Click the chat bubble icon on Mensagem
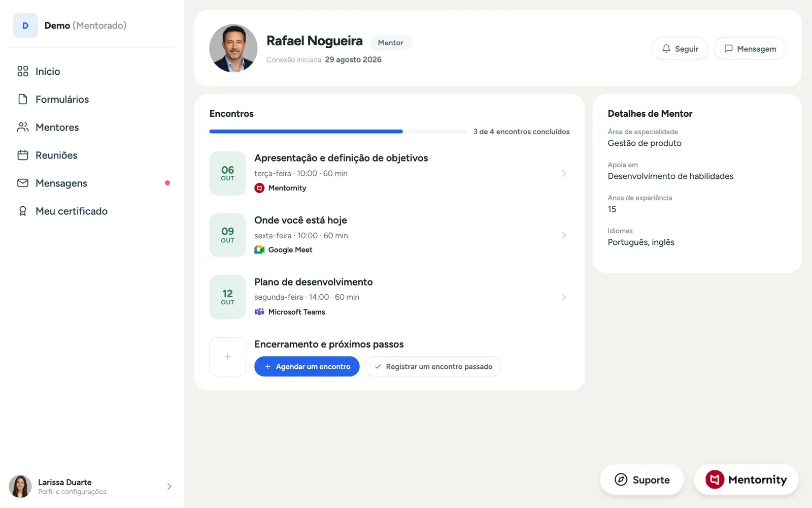 click(728, 48)
